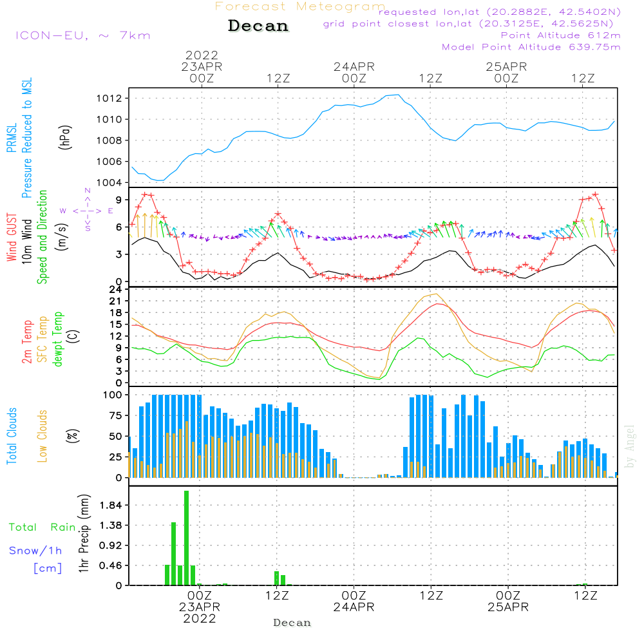644x644 pixels.
Task: Click the '00Z 23APR 2022' bottom axis label
Action: pos(200,607)
